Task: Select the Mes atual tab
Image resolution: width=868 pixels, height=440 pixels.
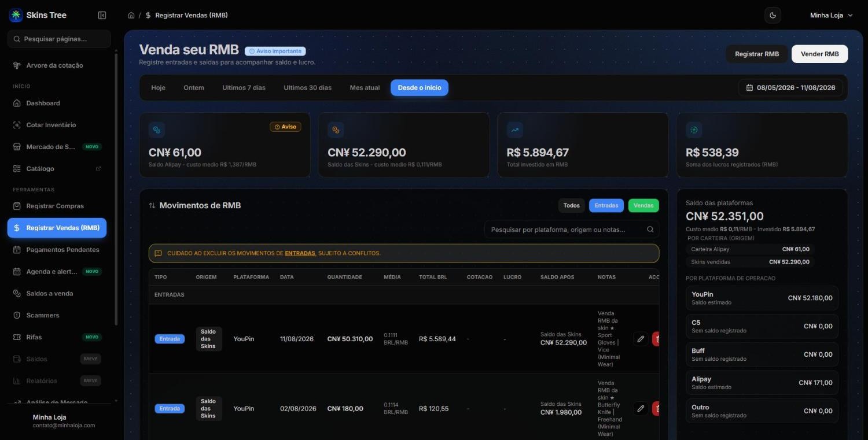Action: 365,88
